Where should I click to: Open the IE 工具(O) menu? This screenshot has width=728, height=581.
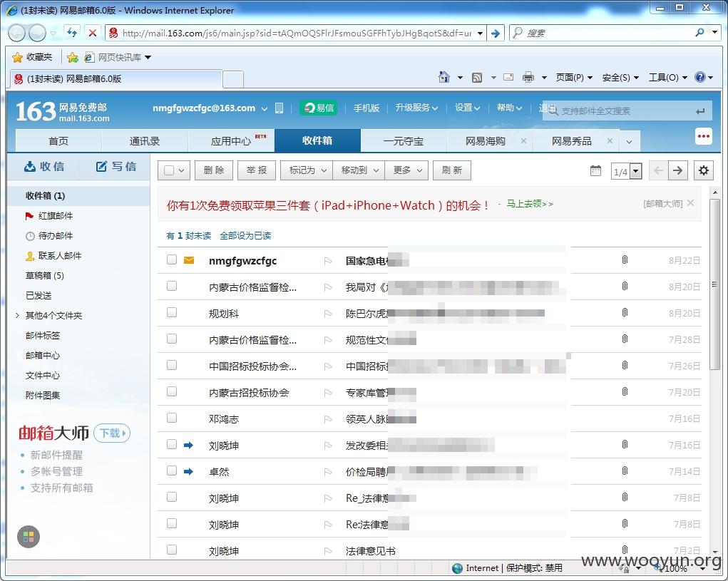click(667, 78)
